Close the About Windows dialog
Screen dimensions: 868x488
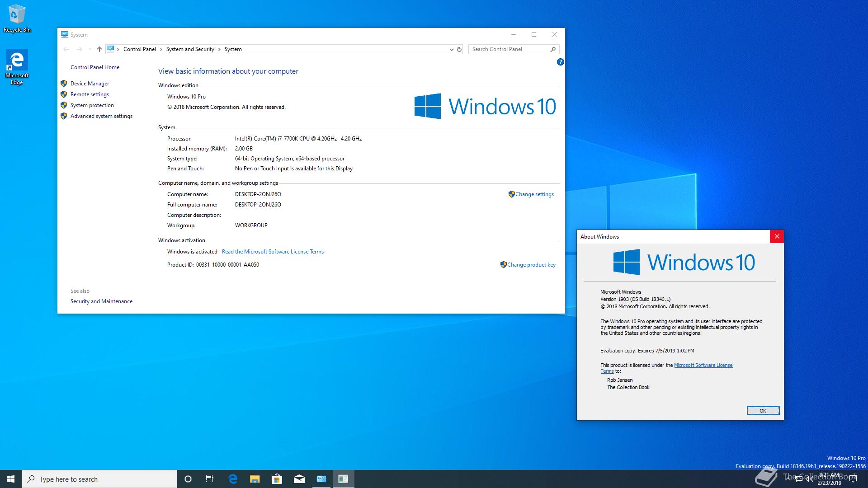777,236
